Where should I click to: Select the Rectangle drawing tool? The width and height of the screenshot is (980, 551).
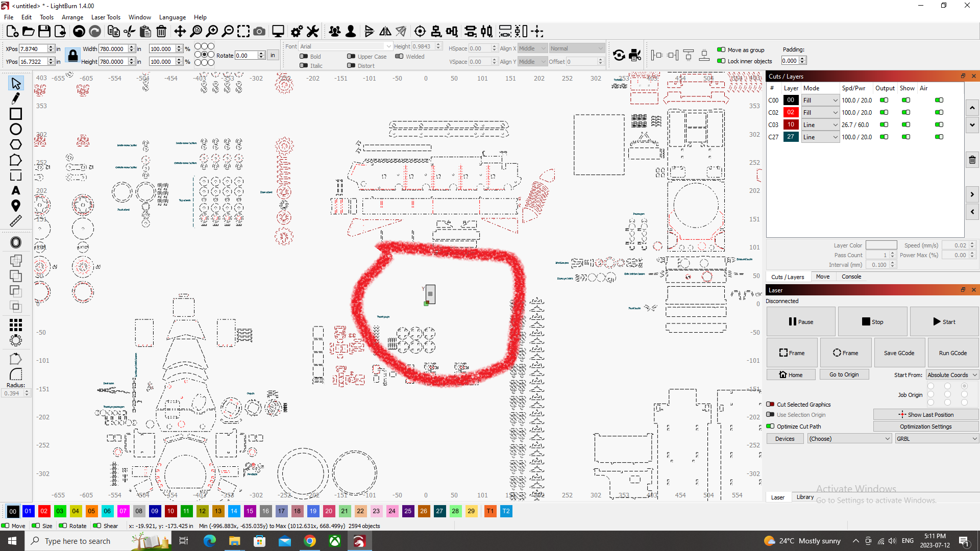(x=16, y=114)
